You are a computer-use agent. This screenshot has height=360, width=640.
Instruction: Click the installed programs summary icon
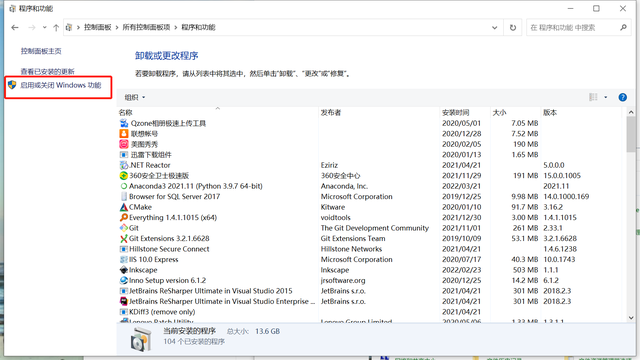pyautogui.click(x=141, y=339)
